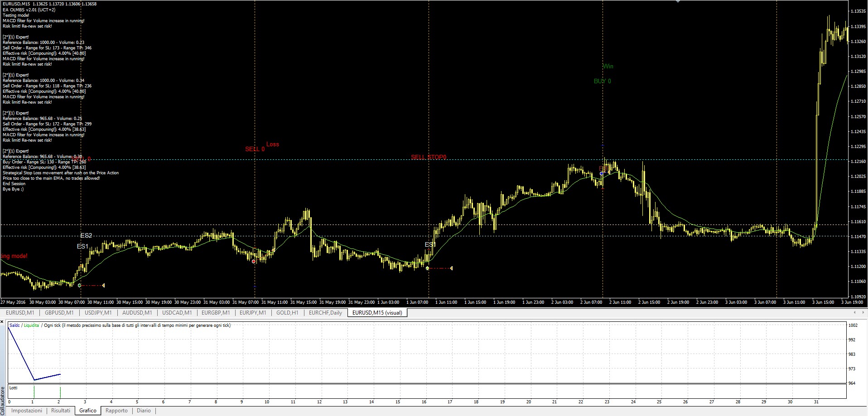The image size is (868, 416).
Task: Click the ES1 label on the 1 Jun line
Action: 430,244
